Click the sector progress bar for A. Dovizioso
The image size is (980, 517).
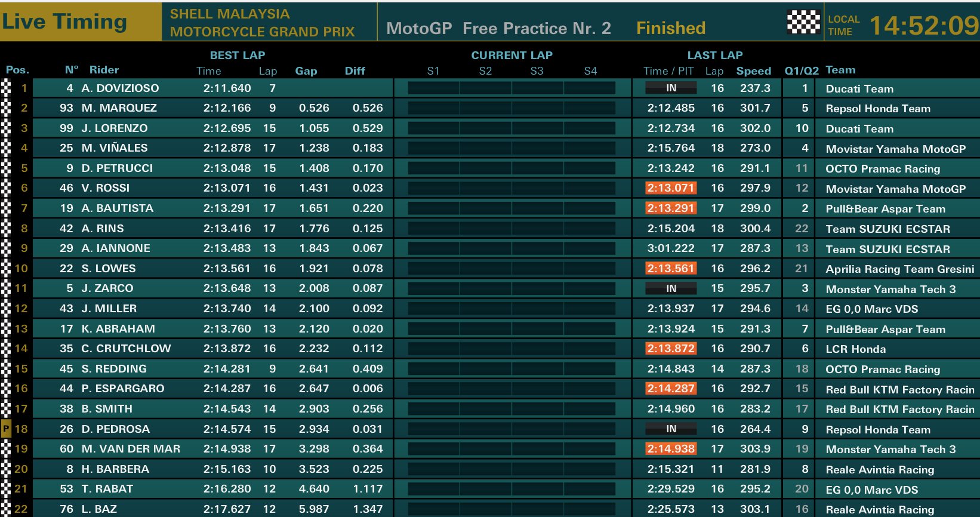[511, 88]
